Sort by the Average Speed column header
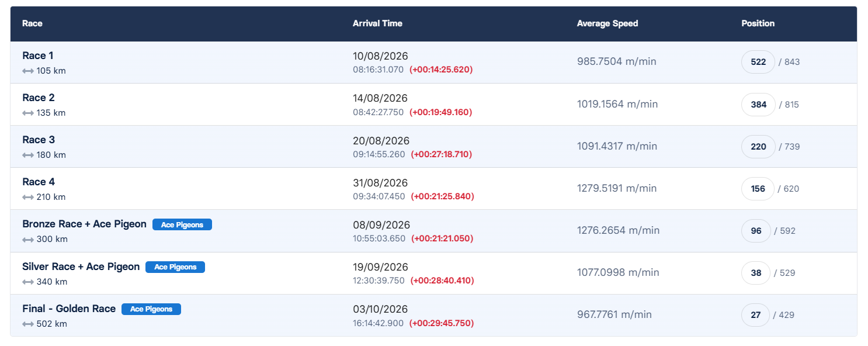 coord(607,23)
